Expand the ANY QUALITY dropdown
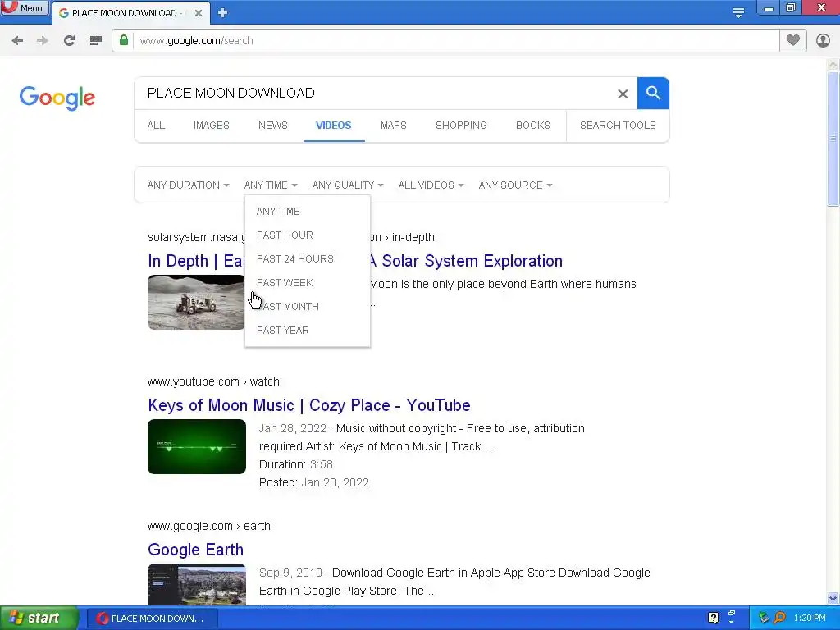This screenshot has height=630, width=840. (348, 185)
